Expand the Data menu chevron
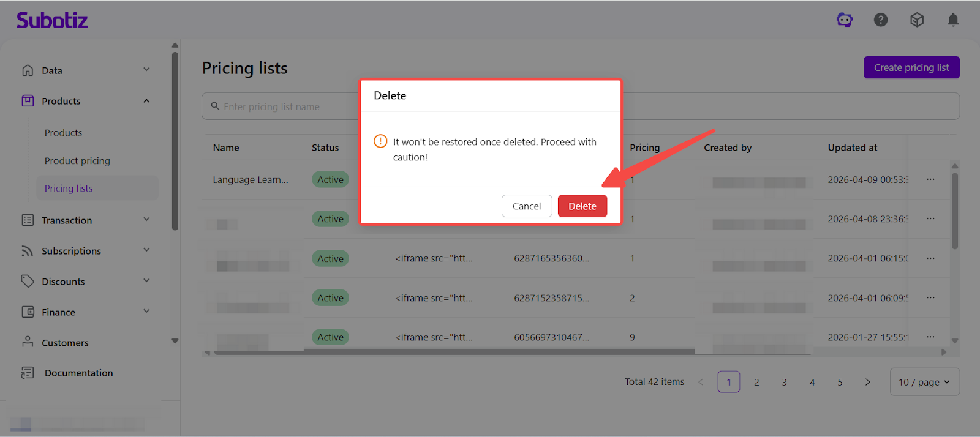Screen dimensions: 980x437 146,70
